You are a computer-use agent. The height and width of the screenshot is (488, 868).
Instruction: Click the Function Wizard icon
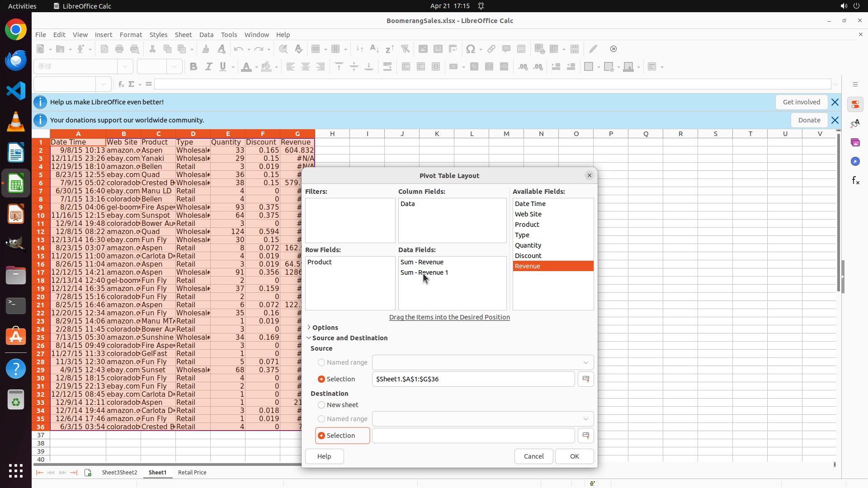[121, 84]
